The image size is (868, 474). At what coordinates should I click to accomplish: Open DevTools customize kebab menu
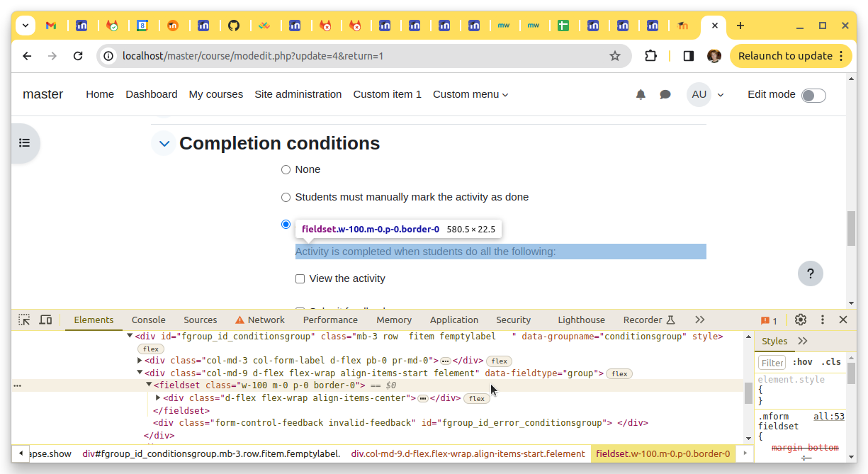823,320
